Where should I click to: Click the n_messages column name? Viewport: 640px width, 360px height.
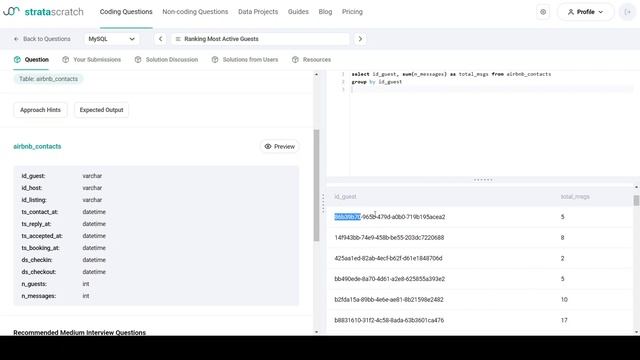(38, 296)
